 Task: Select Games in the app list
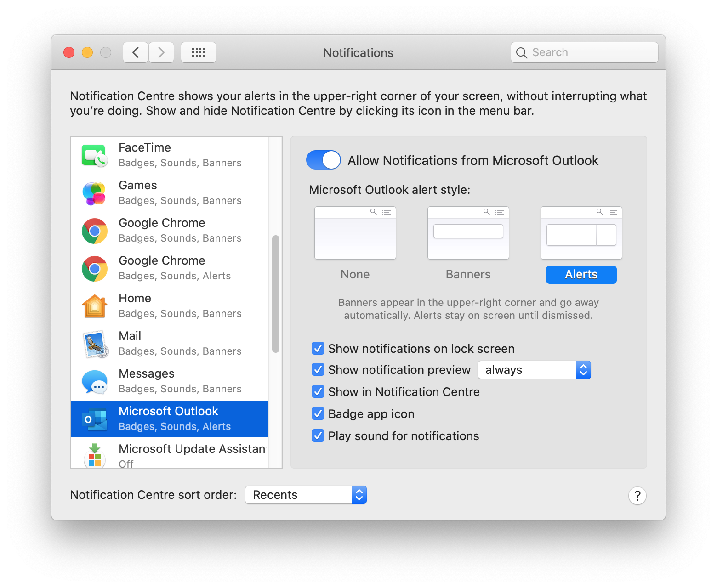(x=170, y=193)
